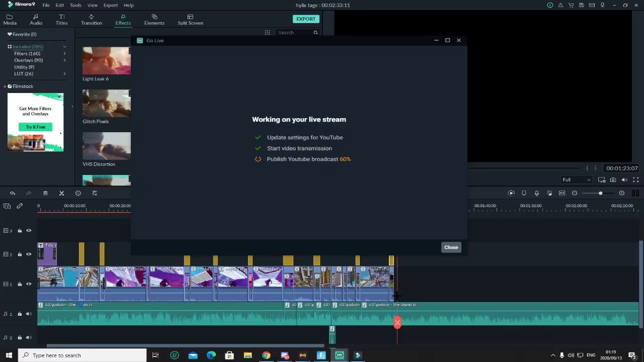Mute audio track 1
The height and width of the screenshot is (362, 644).
29,314
